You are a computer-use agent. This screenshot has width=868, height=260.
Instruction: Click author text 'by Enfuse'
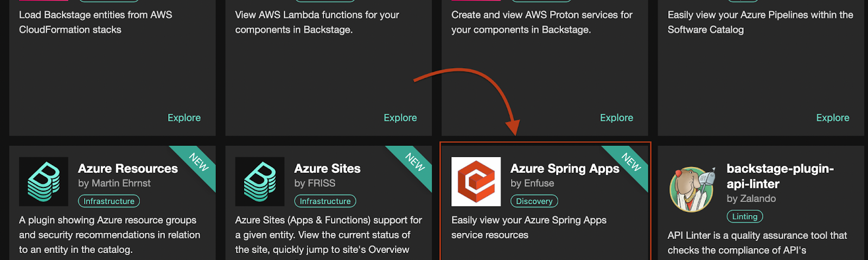(532, 183)
